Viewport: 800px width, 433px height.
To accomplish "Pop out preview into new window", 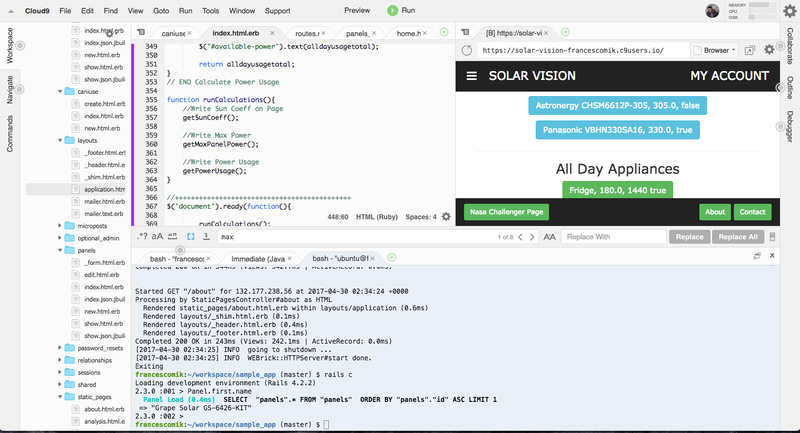I will (749, 49).
